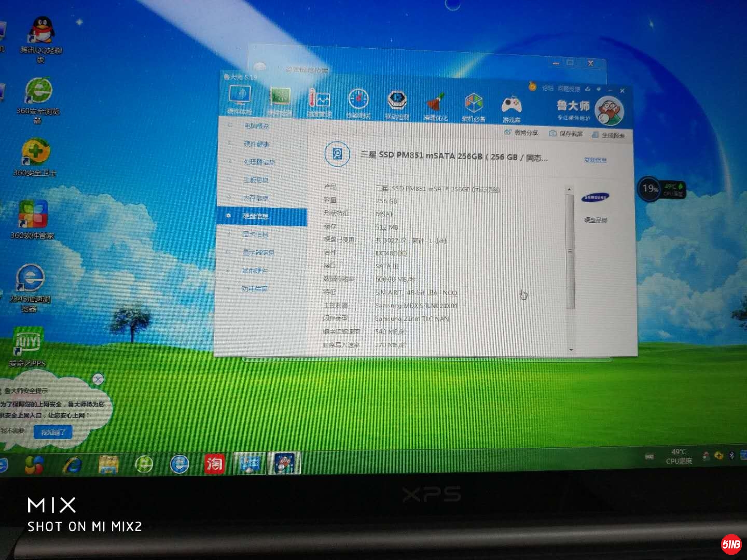The height and width of the screenshot is (560, 747).
Task: Click 保存截屏 to save a screenshot
Action: point(571,133)
